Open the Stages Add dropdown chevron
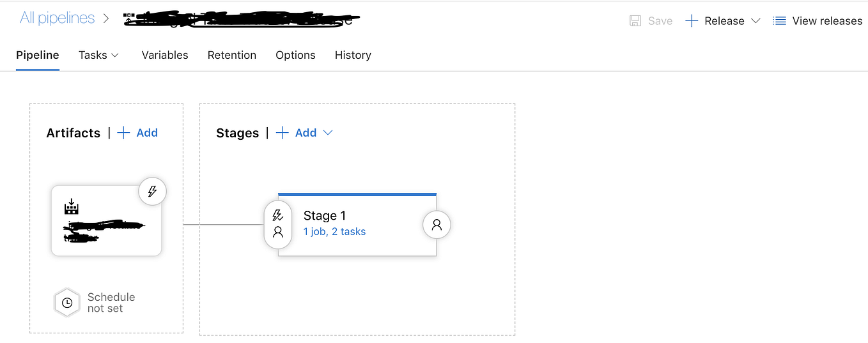This screenshot has width=868, height=343. tap(328, 133)
